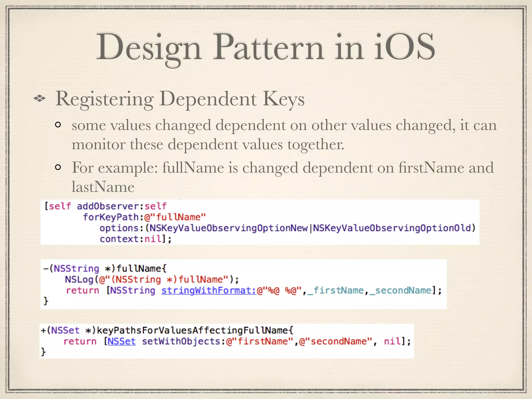Click 'NSKeyValueObservingOptionNew' in the options line
The width and height of the screenshot is (532, 399).
coord(229,228)
